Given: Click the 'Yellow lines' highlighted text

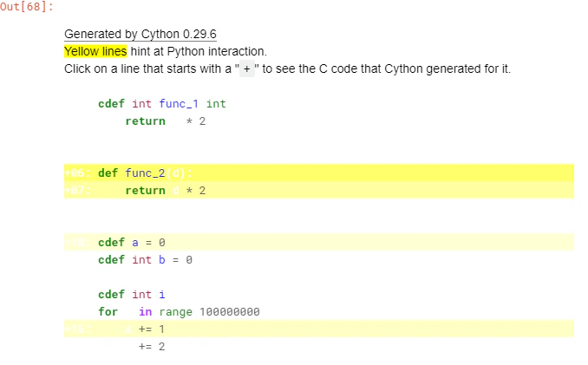Looking at the screenshot, I should pyautogui.click(x=95, y=51).
